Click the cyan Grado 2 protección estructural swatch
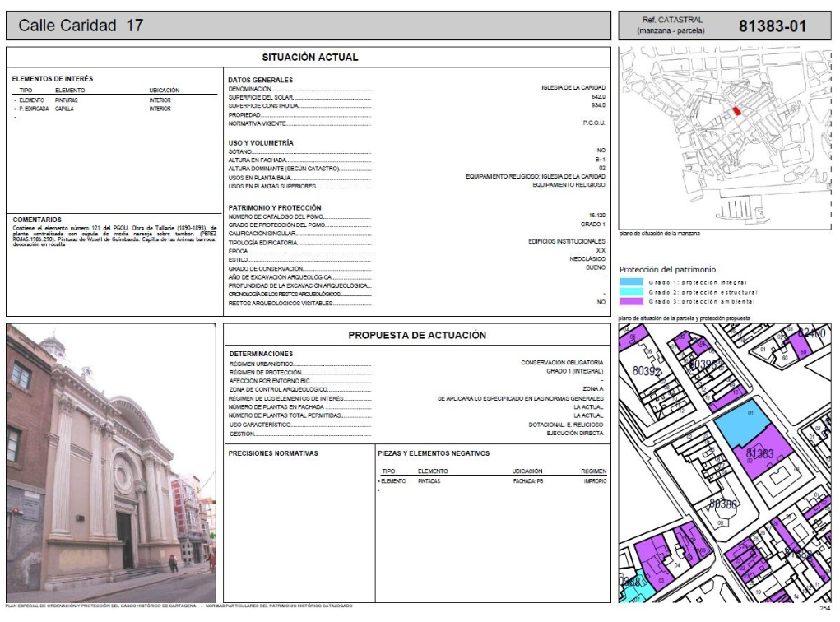This screenshot has height=622, width=840. (x=631, y=291)
